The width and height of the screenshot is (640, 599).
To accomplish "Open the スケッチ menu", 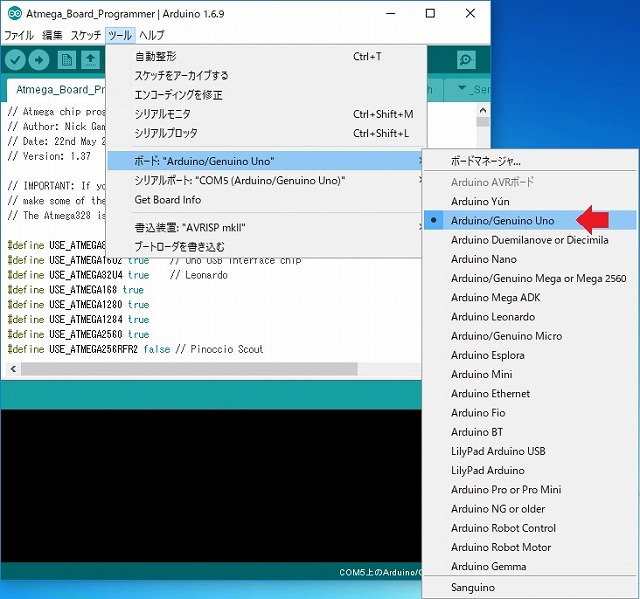I will tap(86, 35).
